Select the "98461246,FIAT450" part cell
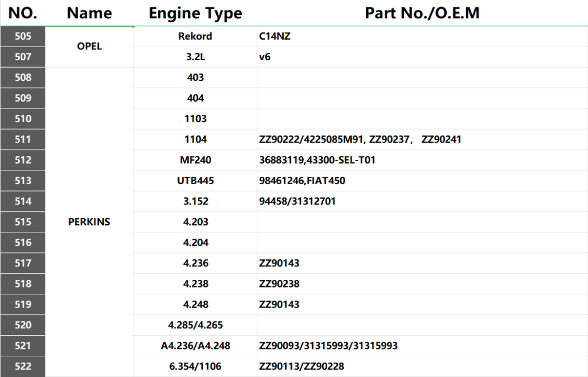This screenshot has height=377, width=588. click(x=422, y=181)
